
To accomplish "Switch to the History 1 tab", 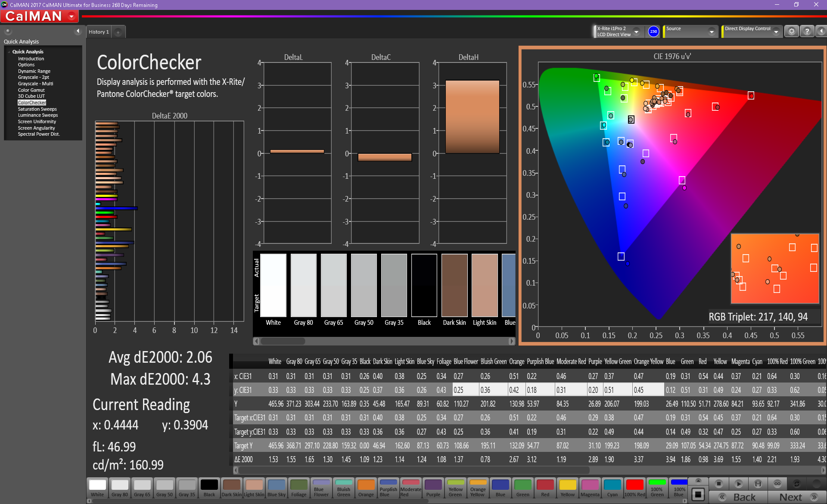I will point(99,32).
